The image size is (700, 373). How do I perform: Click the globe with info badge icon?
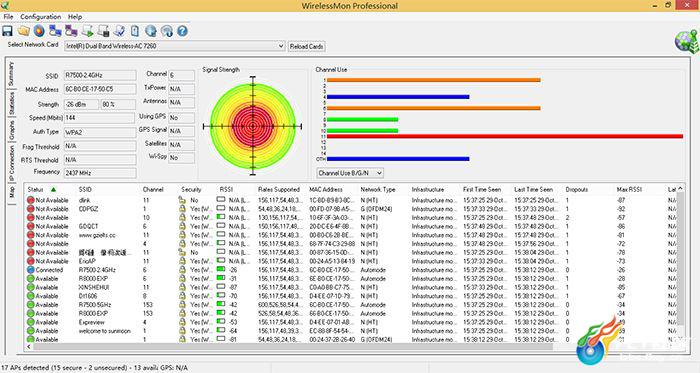pos(167,31)
